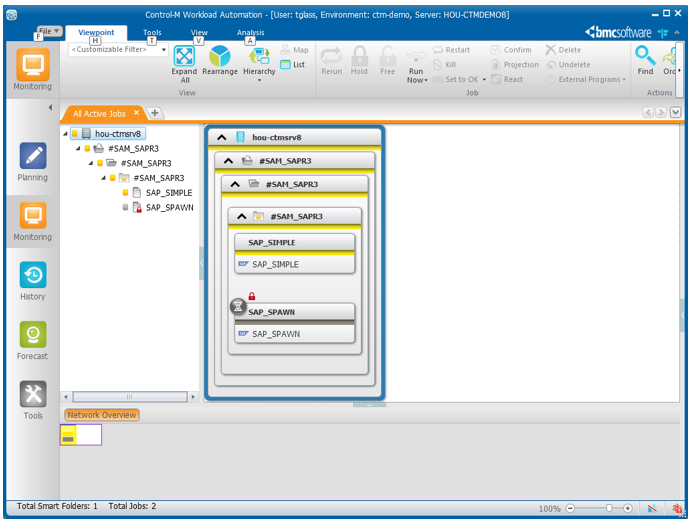The height and width of the screenshot is (522, 689).
Task: Click Kill in Job group
Action: point(445,65)
